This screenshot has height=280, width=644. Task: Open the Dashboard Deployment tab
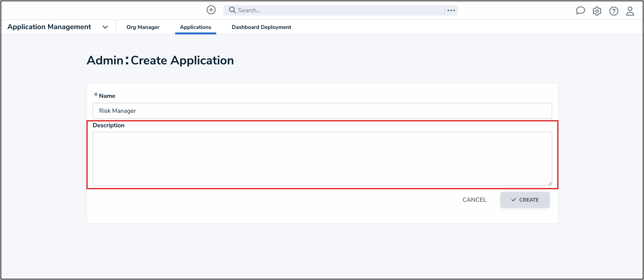click(261, 27)
